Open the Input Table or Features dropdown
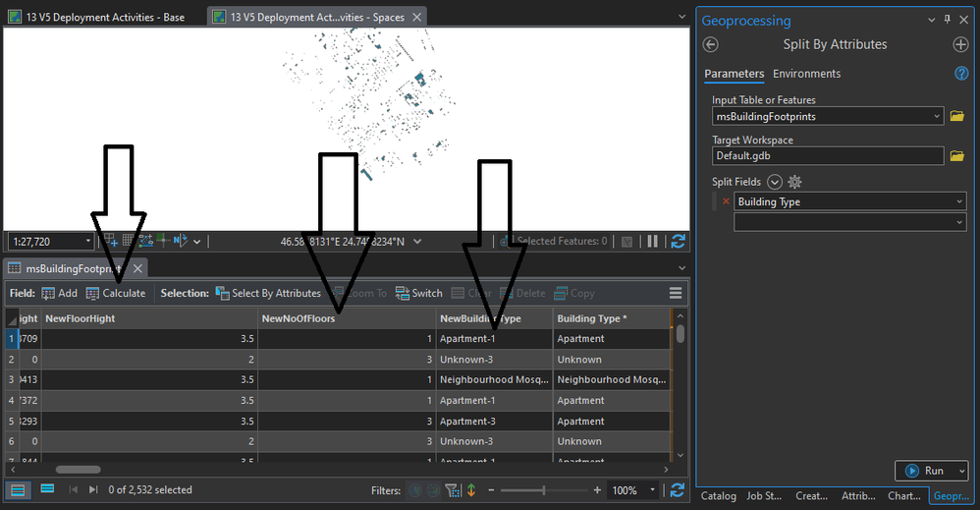This screenshot has height=510, width=980. click(x=936, y=116)
